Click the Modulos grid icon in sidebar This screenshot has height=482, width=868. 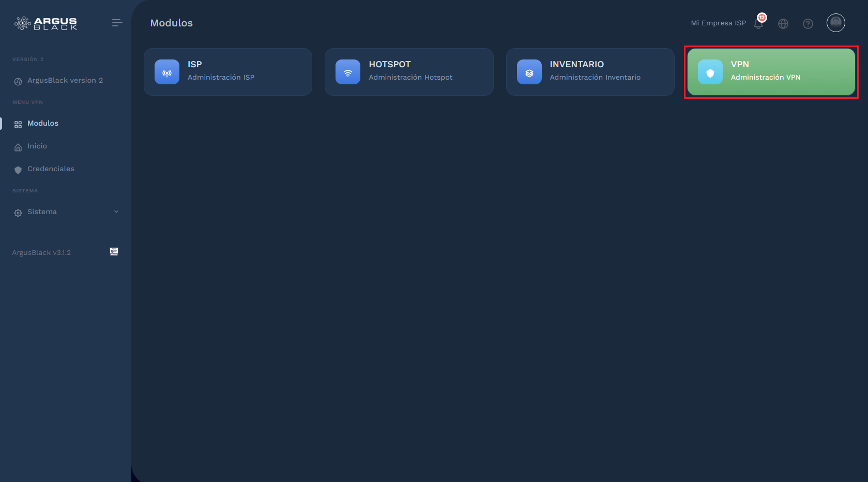[18, 123]
